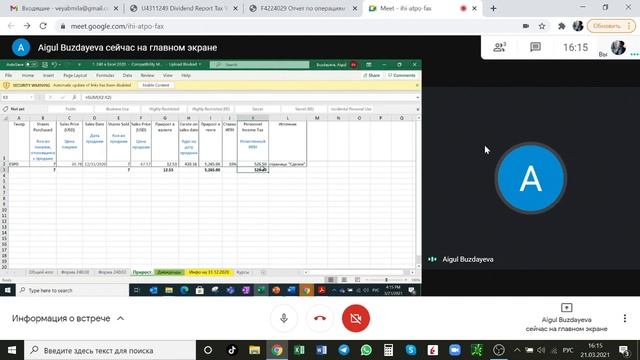
Task: Open WhatsApp from the taskbar
Action: [x=366, y=350]
